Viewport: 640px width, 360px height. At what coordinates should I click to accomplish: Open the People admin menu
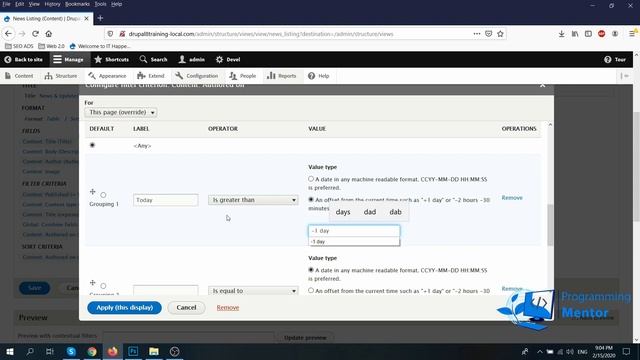(242, 76)
